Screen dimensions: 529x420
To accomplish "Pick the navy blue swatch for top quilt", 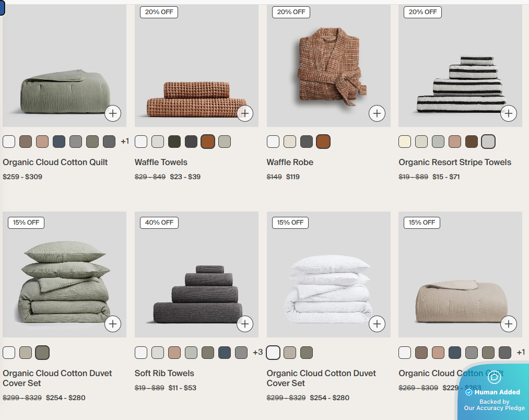I will (58, 142).
